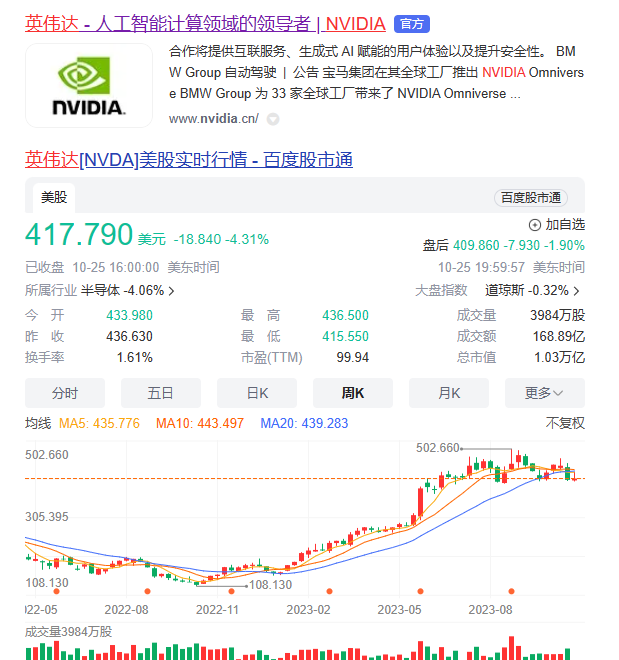Click the orange event dot near 2023-02

(x=329, y=591)
